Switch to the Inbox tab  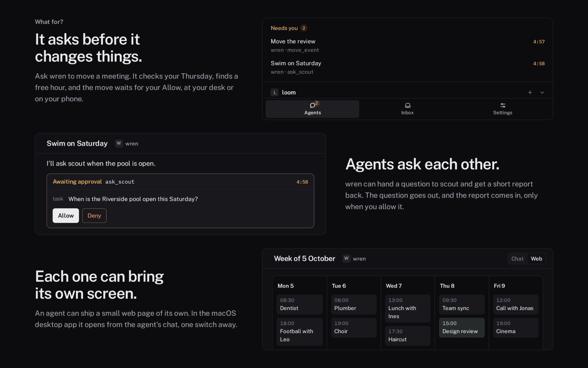[407, 109]
